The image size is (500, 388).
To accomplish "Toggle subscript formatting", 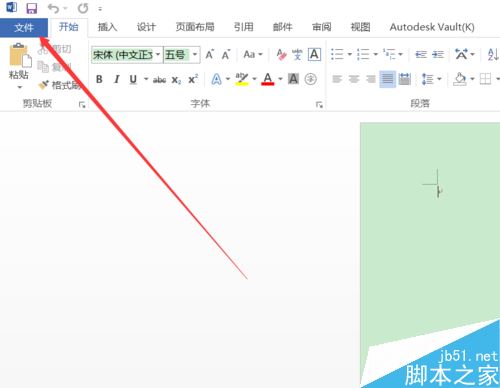I will point(176,80).
